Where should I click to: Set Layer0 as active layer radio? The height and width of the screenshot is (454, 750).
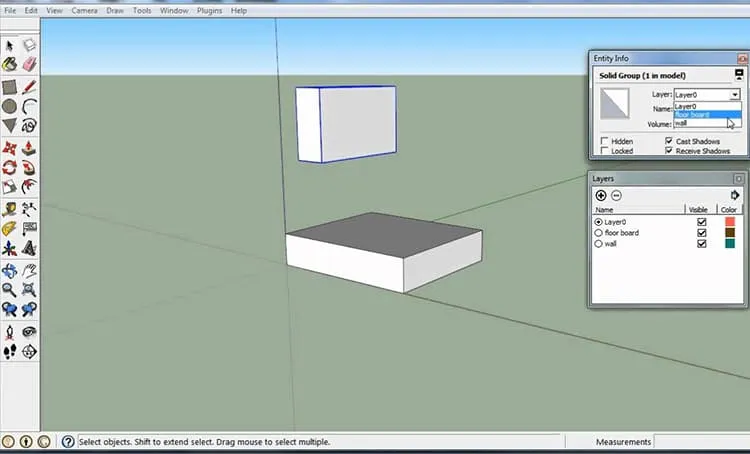598,222
